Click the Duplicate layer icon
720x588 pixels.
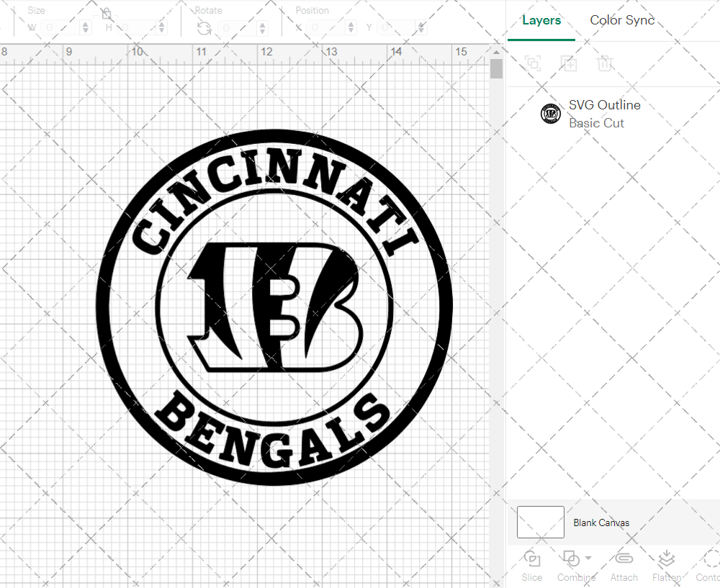pos(569,63)
